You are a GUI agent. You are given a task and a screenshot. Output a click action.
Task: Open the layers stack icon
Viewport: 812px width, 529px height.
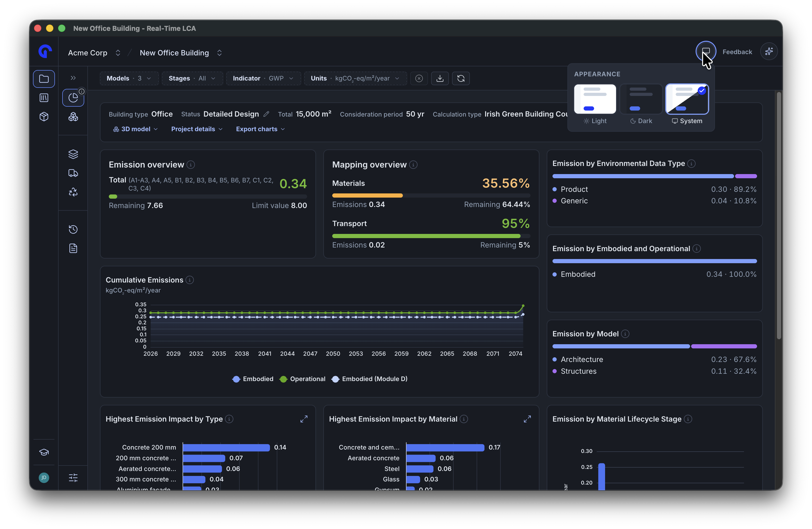coord(73,154)
